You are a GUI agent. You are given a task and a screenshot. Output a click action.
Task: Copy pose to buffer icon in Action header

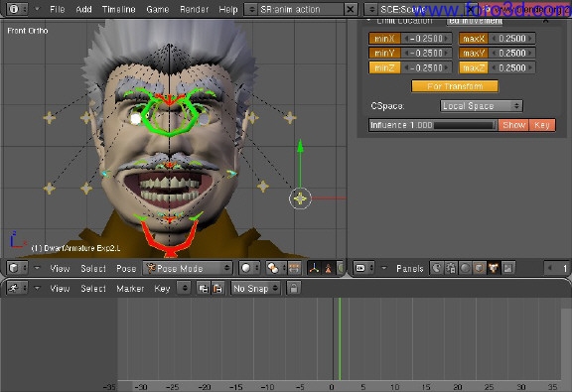tap(204, 288)
